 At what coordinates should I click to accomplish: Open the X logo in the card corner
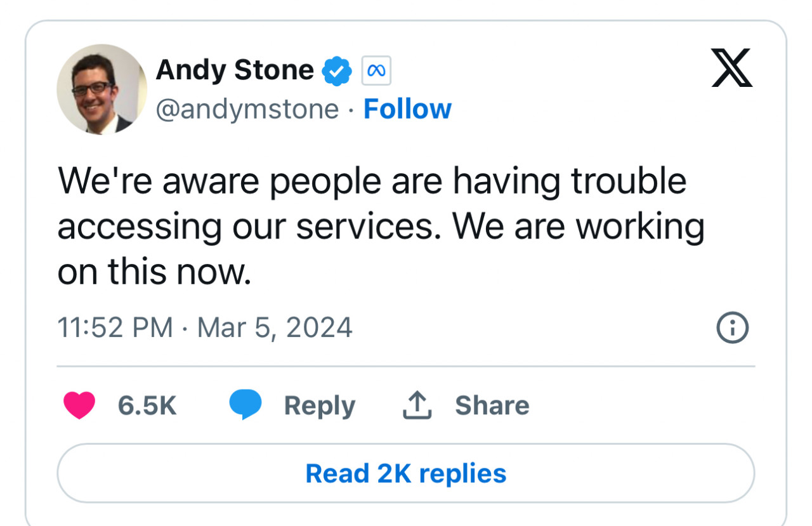[732, 68]
